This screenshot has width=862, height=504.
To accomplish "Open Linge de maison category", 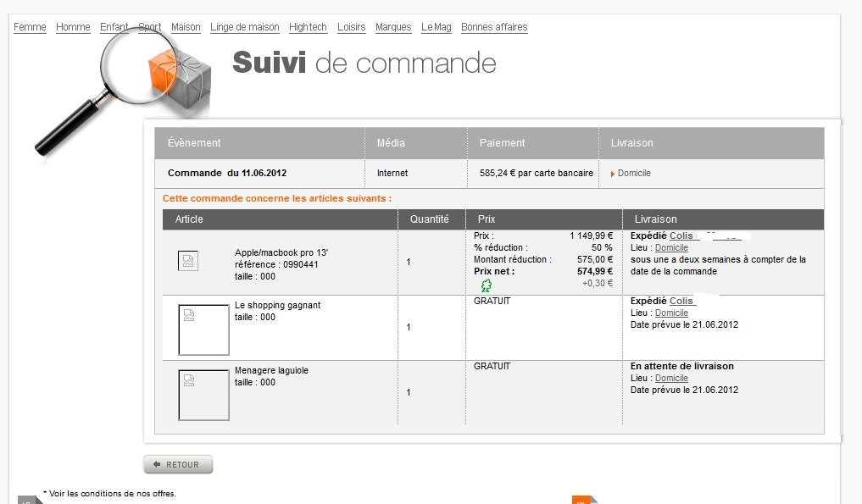I will [245, 27].
